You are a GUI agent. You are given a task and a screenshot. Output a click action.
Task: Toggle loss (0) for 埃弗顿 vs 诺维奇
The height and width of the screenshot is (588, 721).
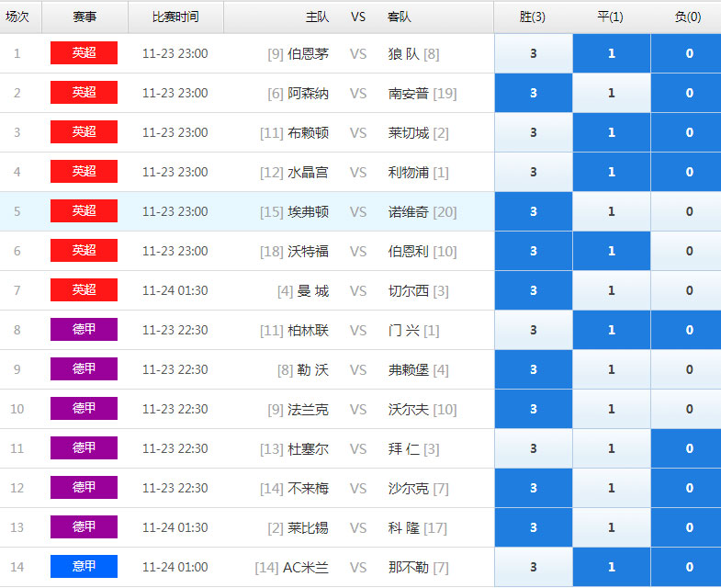686,211
